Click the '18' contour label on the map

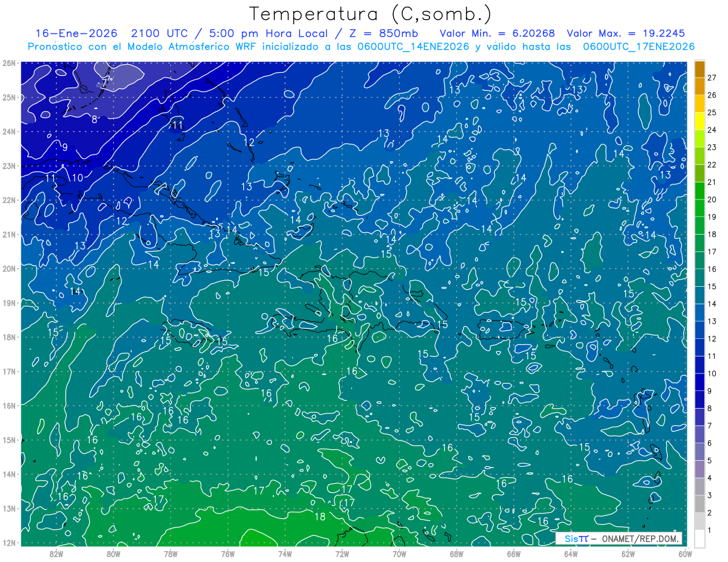(x=320, y=517)
